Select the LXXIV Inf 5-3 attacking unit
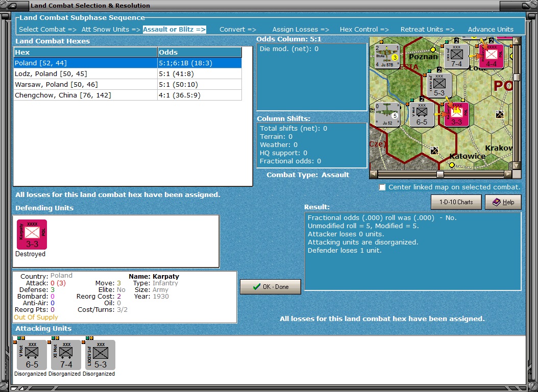 click(x=100, y=355)
